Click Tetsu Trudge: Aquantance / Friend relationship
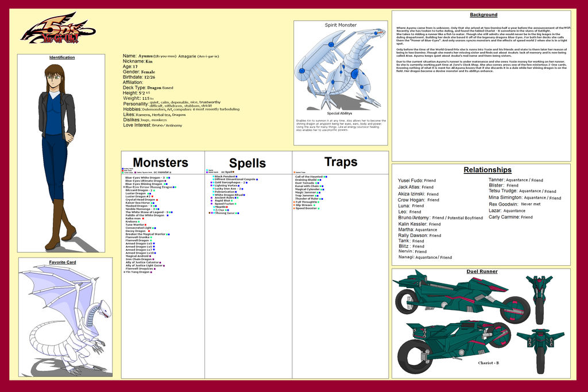The height and width of the screenshot is (392, 588). coord(522,191)
